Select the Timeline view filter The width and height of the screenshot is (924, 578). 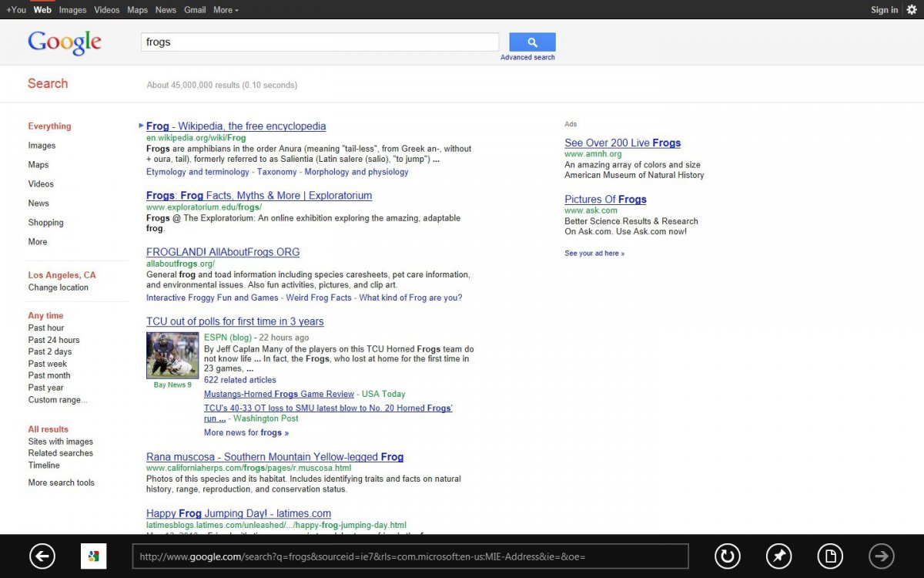coord(44,465)
